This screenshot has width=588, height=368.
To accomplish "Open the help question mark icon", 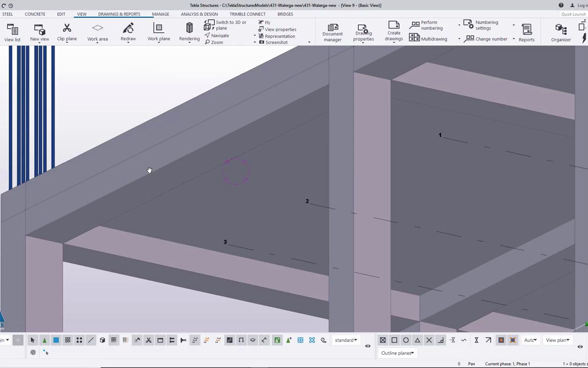I will click(561, 5).
